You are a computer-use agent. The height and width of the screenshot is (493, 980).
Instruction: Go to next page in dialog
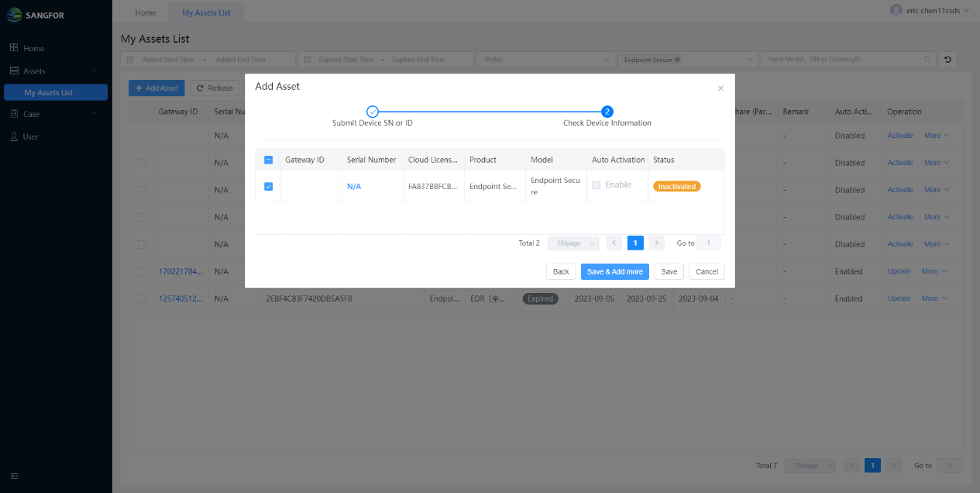[656, 243]
